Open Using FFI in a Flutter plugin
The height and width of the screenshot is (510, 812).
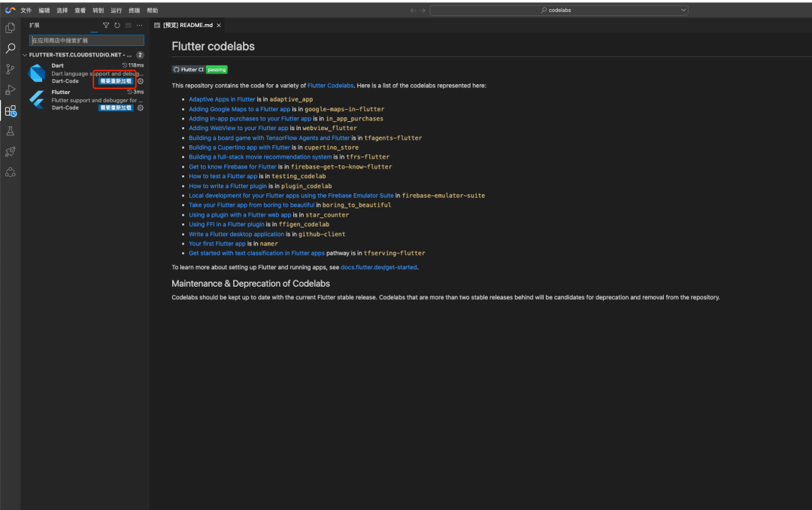click(x=226, y=224)
